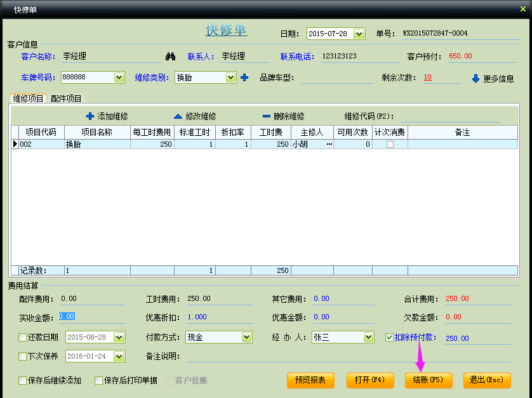Click the 备注说明 input field
The image size is (532, 398).
349,356
